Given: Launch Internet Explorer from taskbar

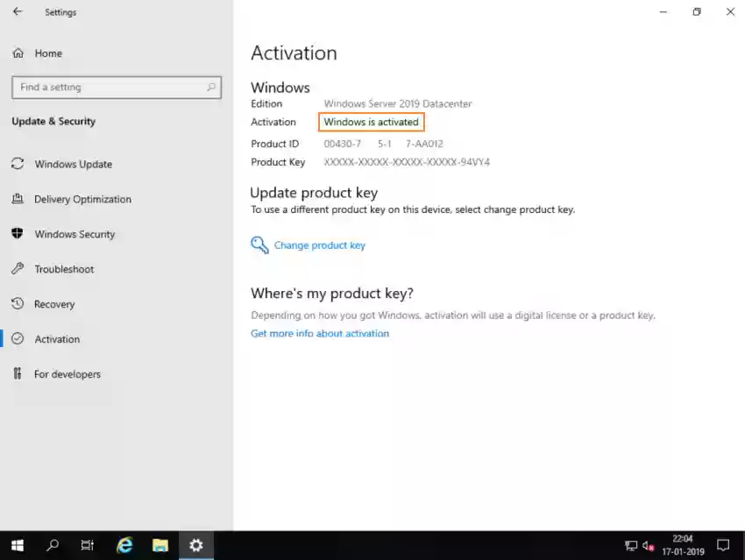Looking at the screenshot, I should pyautogui.click(x=124, y=545).
